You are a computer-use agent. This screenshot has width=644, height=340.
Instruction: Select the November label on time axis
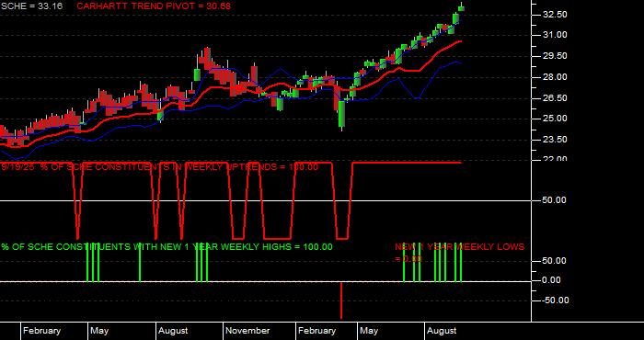tap(247, 331)
